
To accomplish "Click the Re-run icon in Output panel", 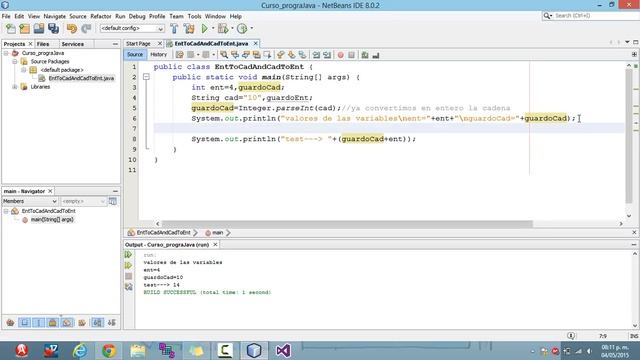I will click(128, 255).
